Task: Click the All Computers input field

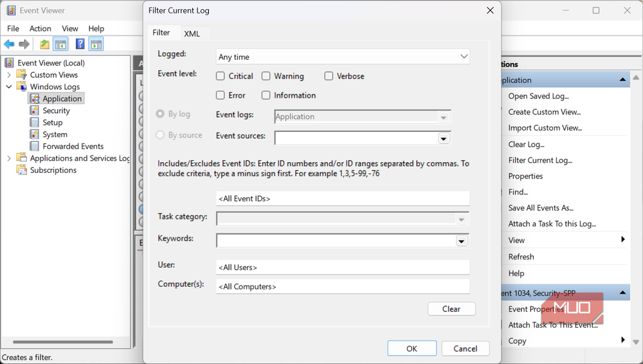Action: click(343, 287)
